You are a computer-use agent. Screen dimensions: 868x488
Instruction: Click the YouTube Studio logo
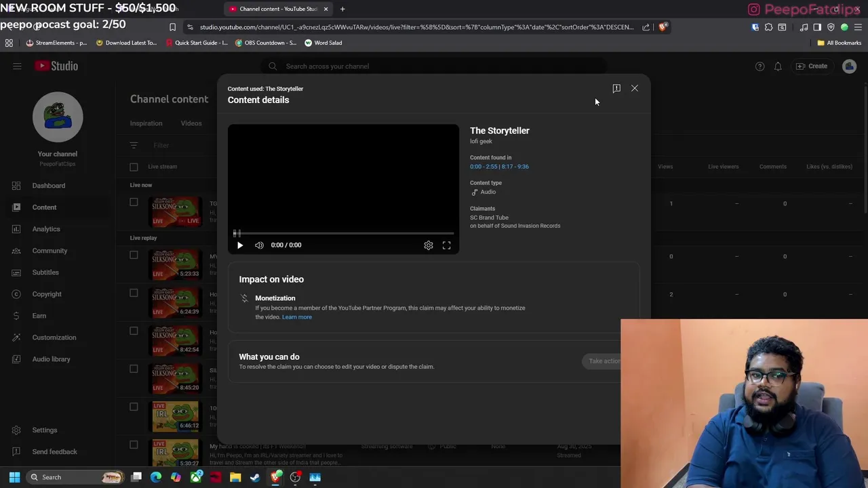pyautogui.click(x=57, y=66)
